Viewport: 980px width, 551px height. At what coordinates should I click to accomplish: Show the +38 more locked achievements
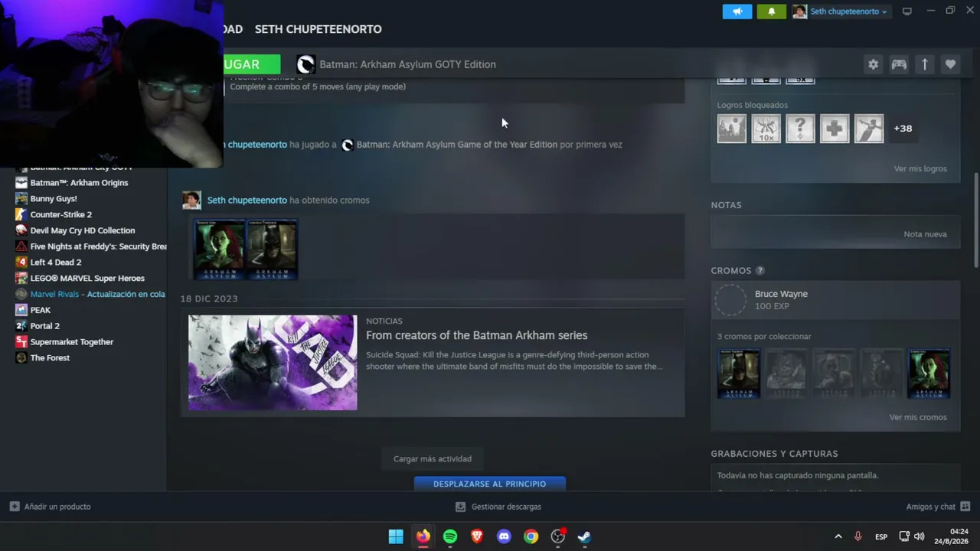[903, 129]
